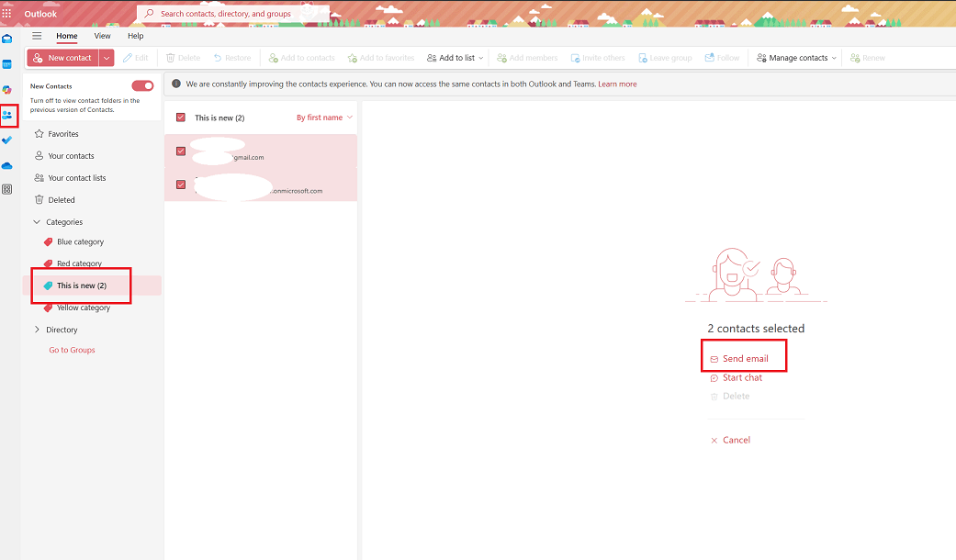Click Add to contacts in ribbon
This screenshot has width=956, height=560.
(302, 58)
